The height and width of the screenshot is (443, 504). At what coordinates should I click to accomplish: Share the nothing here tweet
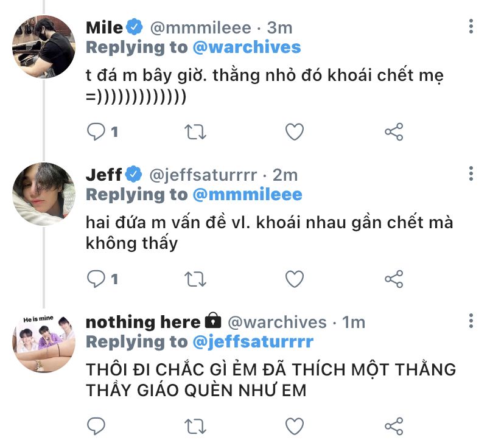click(x=394, y=425)
